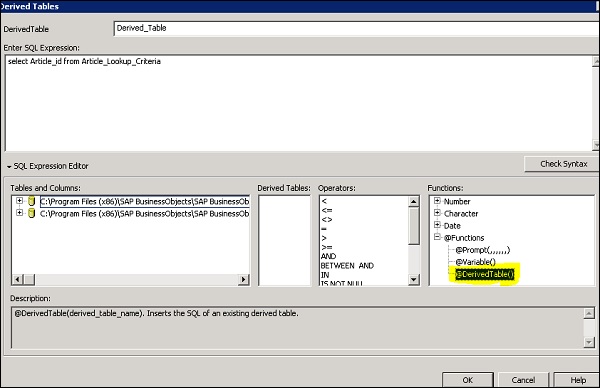Select the = operator
Image resolution: width=600 pixels, height=388 pixels.
coord(324,229)
